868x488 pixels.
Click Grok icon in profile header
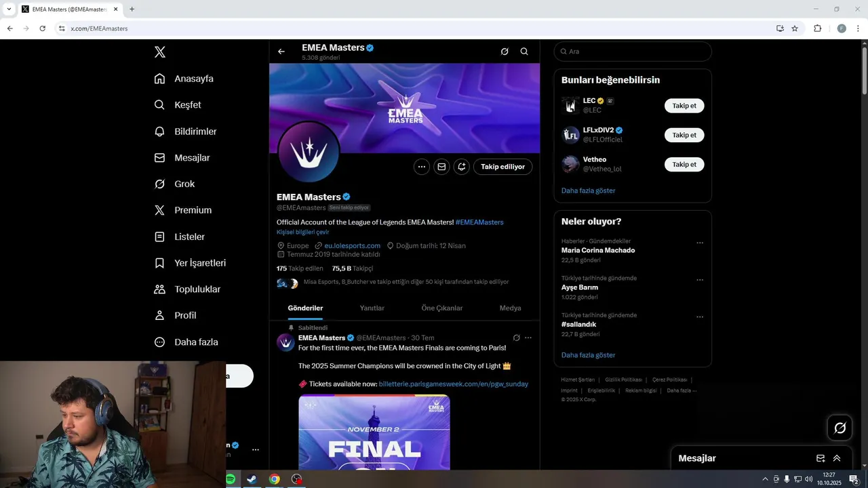coord(505,52)
